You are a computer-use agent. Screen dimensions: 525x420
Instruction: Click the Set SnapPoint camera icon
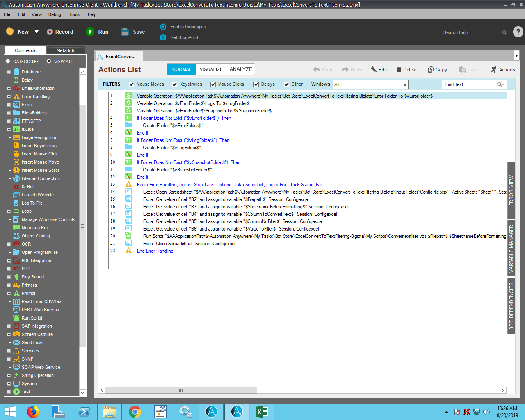(x=163, y=37)
